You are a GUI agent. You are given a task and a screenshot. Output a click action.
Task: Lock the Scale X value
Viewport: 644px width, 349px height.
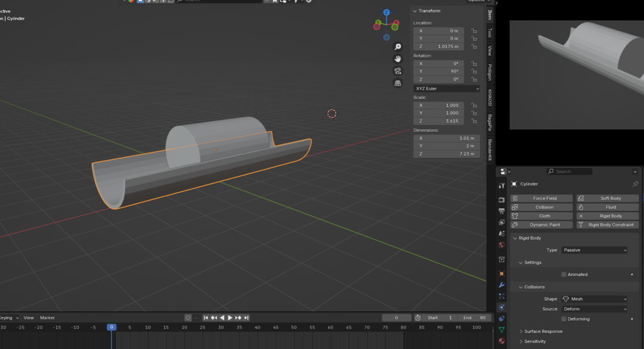coord(474,106)
